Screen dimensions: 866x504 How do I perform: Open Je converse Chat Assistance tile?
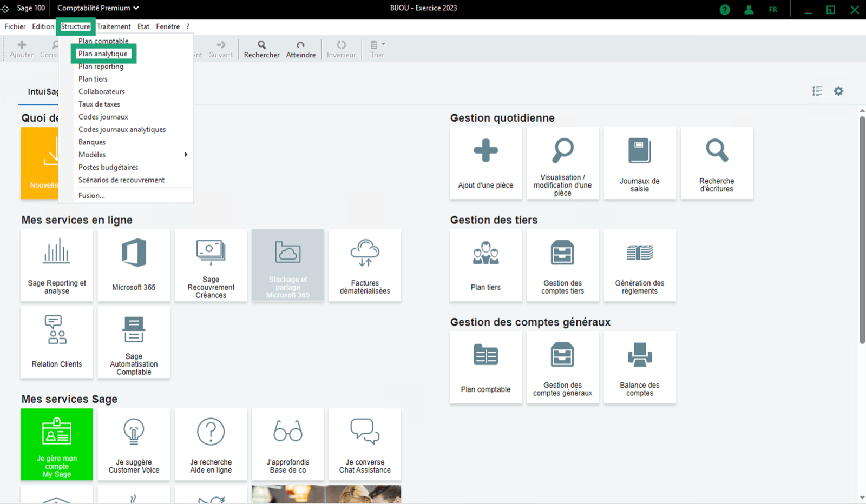coord(365,445)
